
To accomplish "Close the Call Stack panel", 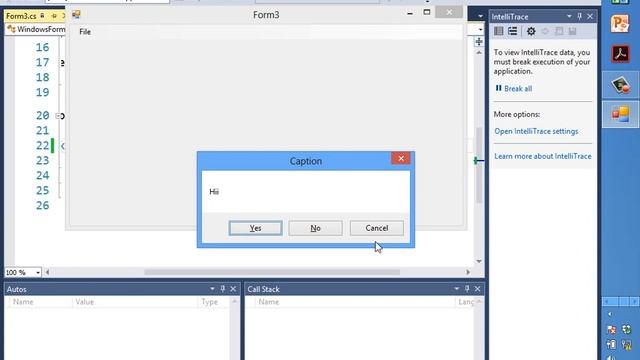I will pos(478,289).
